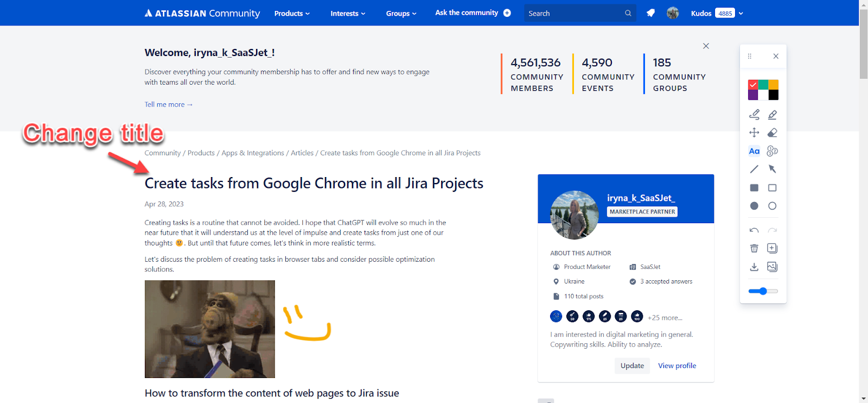Activate the text tool labeled Aa
Image resolution: width=868 pixels, height=403 pixels.
(754, 151)
